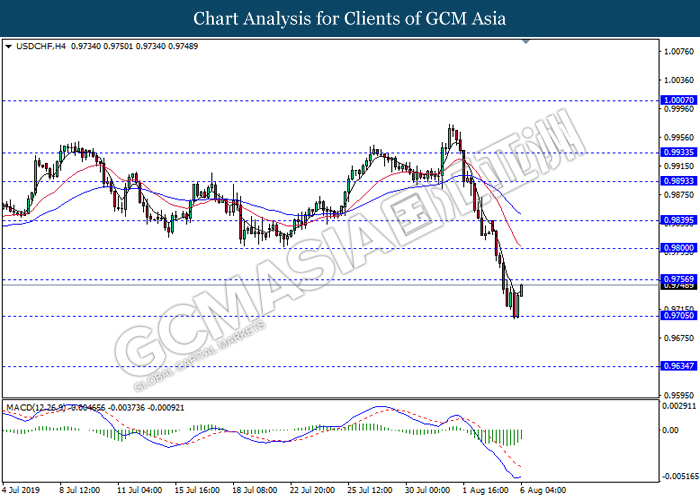Click the 25 Jul 12:00 time label
Viewport: 700px width, 500px height.
click(370, 490)
